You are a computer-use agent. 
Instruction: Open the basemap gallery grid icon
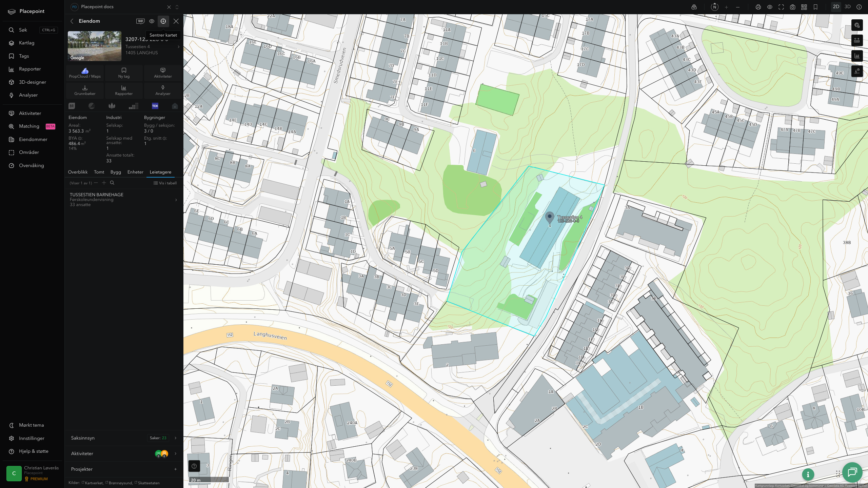[804, 7]
